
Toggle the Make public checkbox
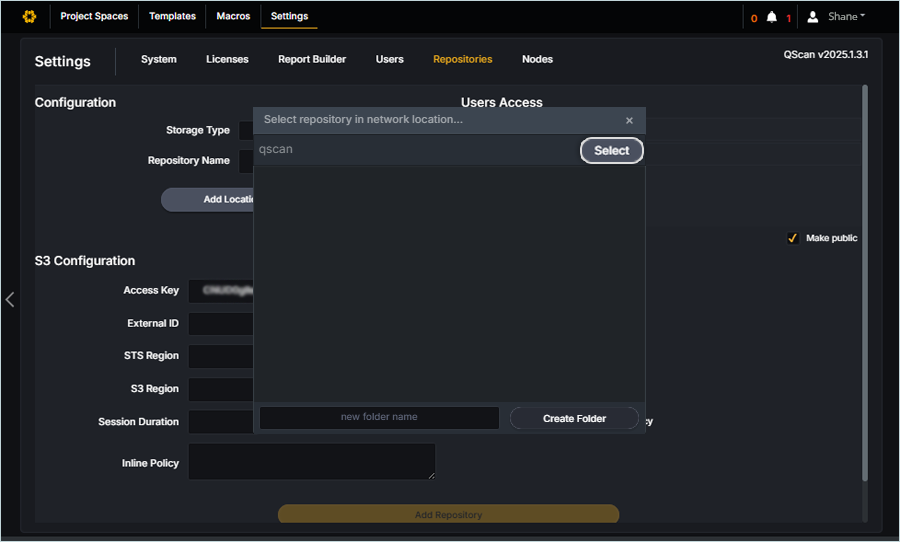coord(792,238)
